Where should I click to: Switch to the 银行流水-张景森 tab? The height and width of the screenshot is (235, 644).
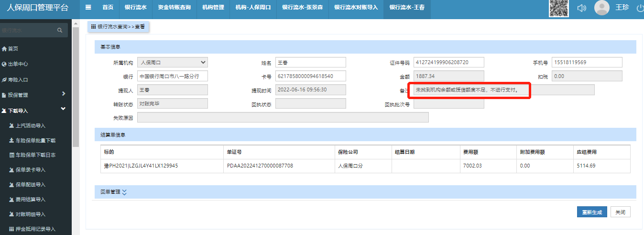pyautogui.click(x=303, y=8)
